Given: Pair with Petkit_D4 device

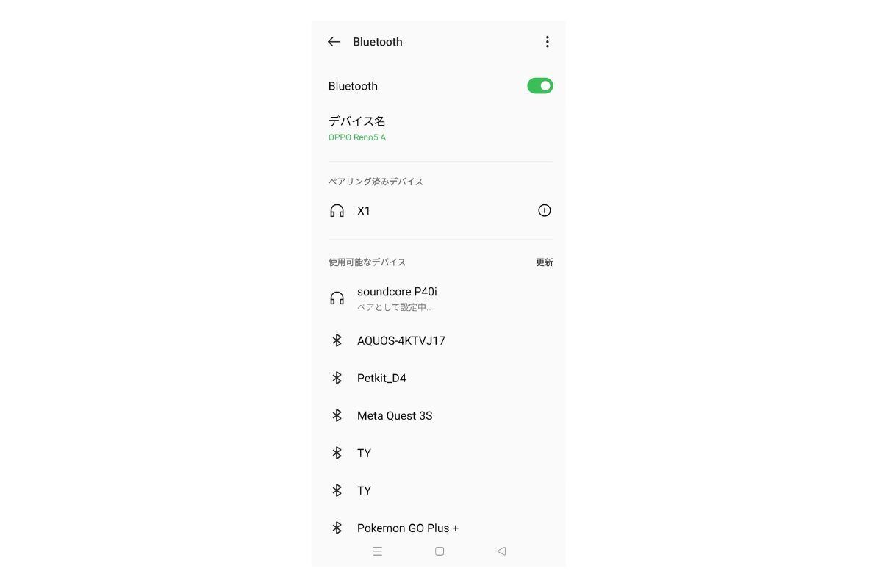Looking at the screenshot, I should pyautogui.click(x=439, y=378).
